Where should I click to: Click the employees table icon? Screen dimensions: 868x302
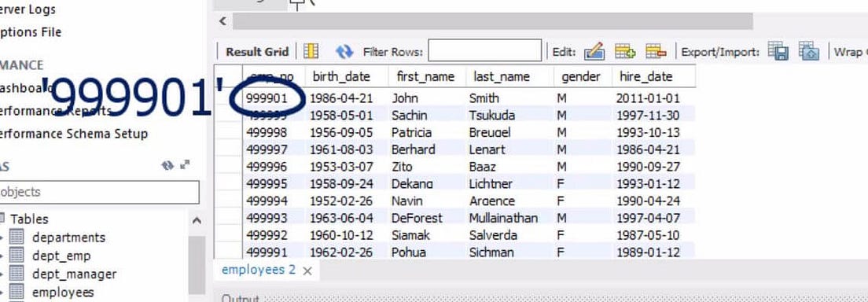(17, 292)
